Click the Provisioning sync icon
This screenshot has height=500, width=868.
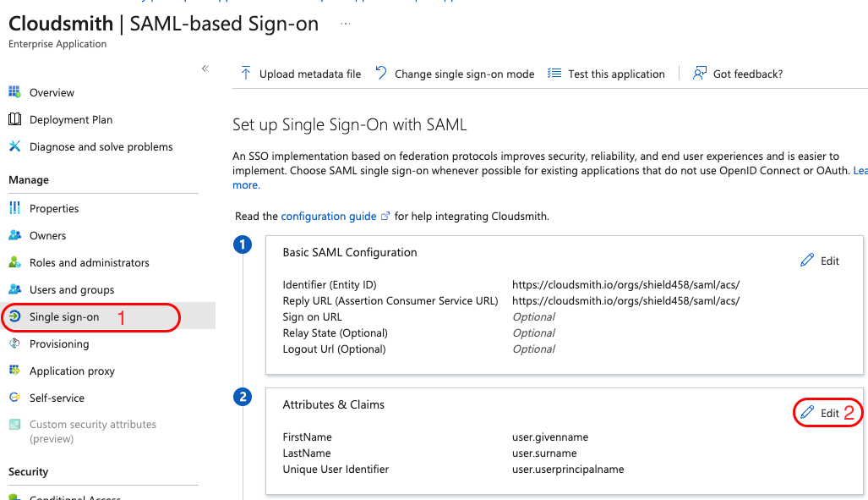14,343
